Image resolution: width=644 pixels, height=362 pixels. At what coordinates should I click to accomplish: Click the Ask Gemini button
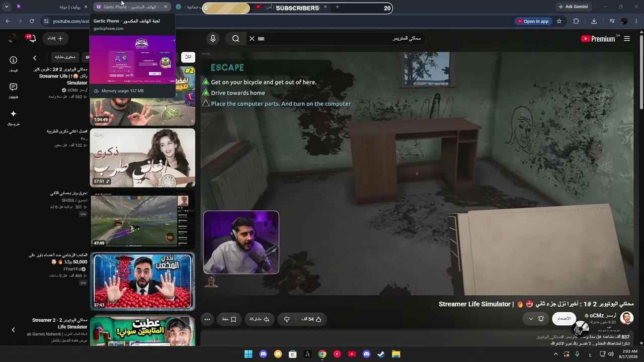573,7
